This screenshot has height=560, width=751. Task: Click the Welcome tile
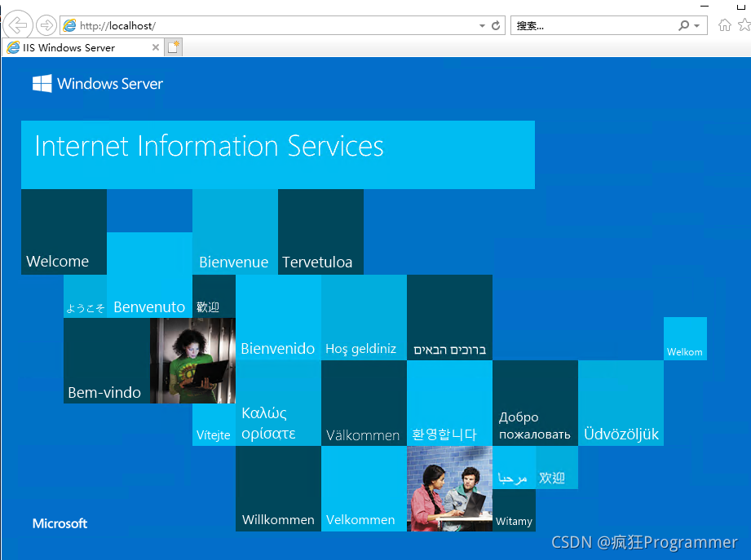[64, 232]
